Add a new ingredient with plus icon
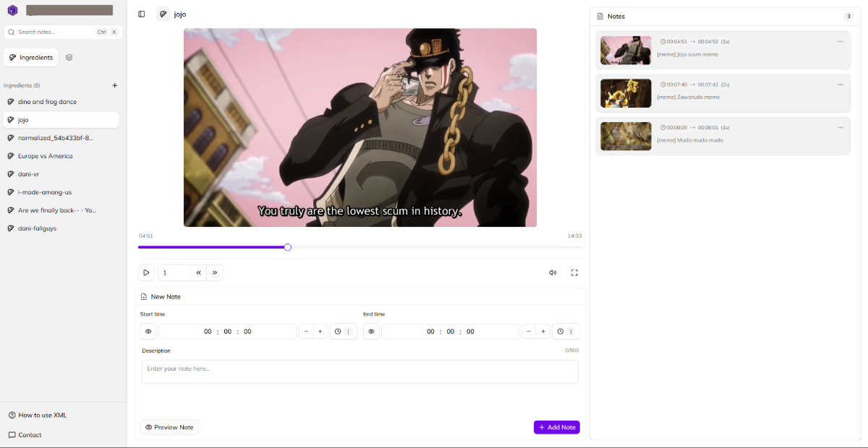The height and width of the screenshot is (448, 868). click(114, 85)
